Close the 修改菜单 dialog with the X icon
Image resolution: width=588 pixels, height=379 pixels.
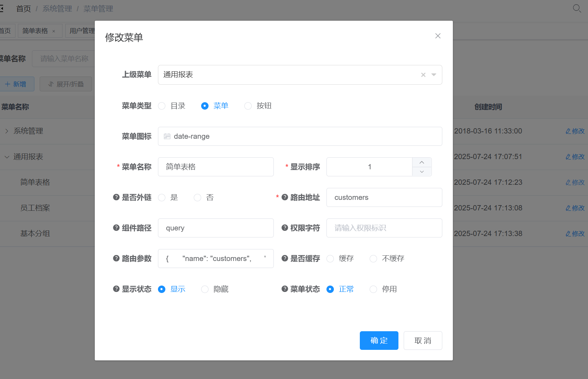pyautogui.click(x=438, y=36)
